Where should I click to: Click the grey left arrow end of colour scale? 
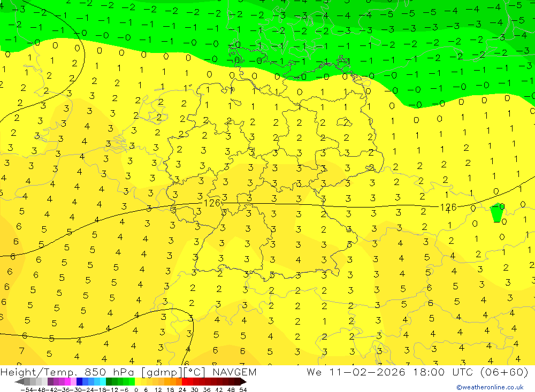pyautogui.click(x=19, y=382)
